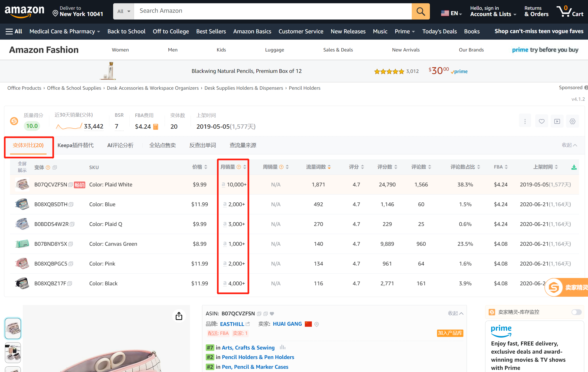The width and height of the screenshot is (588, 372).
Task: Switch to the 反查出单词 tab
Action: tap(202, 145)
